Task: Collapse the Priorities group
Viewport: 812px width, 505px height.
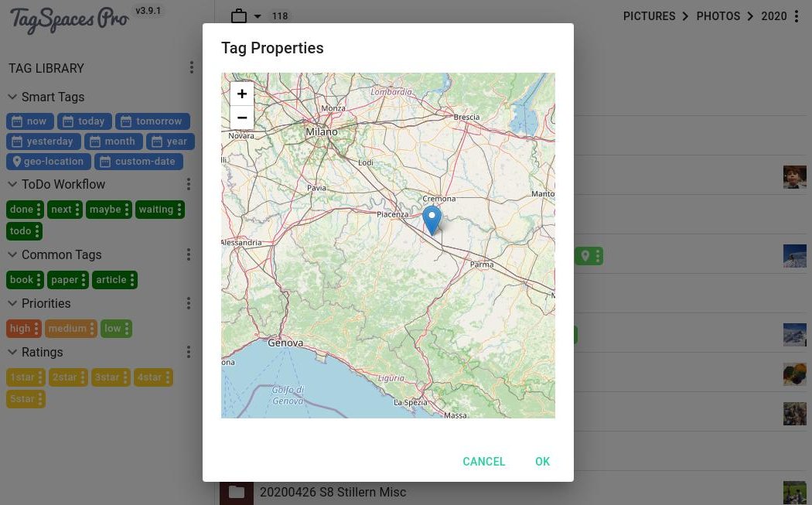Action: [13, 303]
